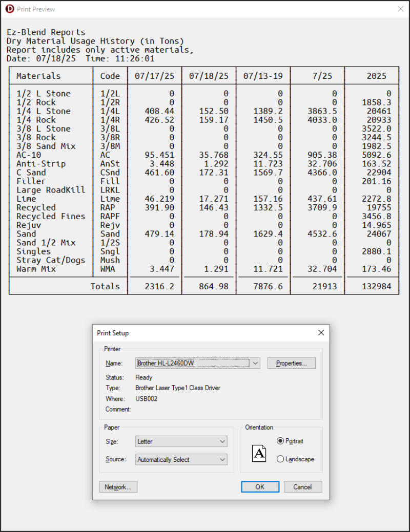
Task: Click the 07/17/25 column header
Action: [154, 76]
